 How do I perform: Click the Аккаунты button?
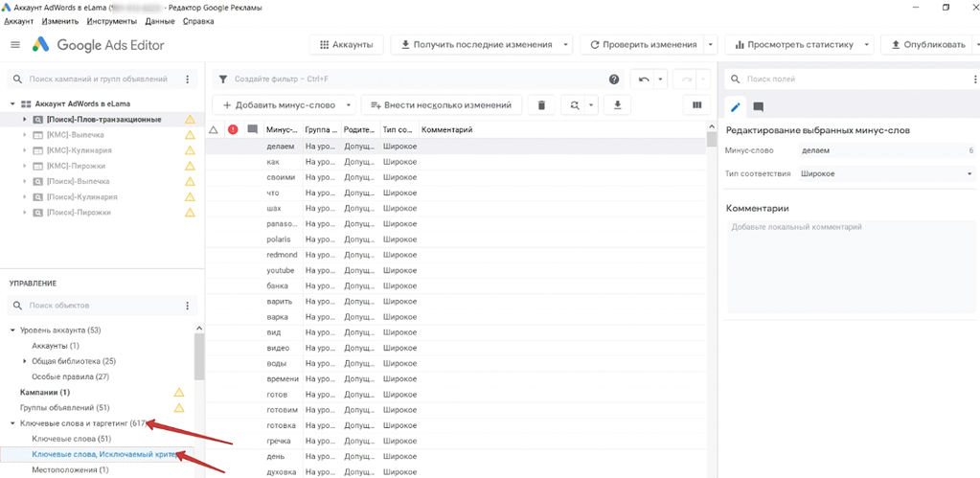(346, 45)
